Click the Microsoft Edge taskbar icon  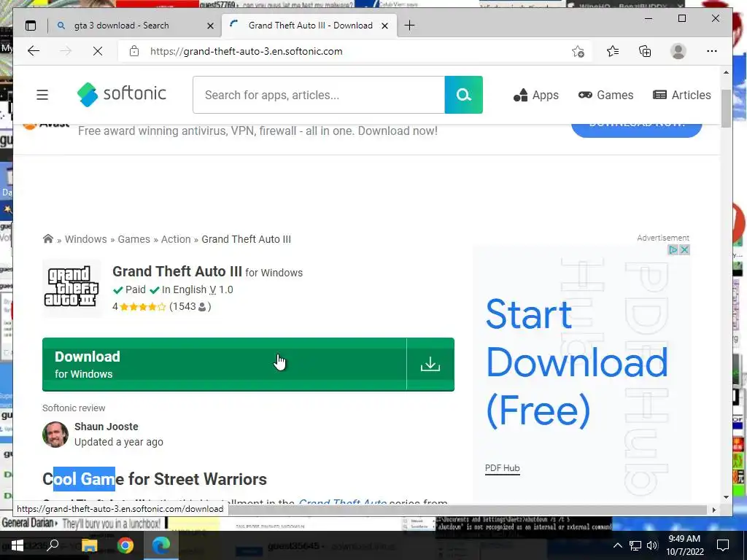pyautogui.click(x=161, y=545)
